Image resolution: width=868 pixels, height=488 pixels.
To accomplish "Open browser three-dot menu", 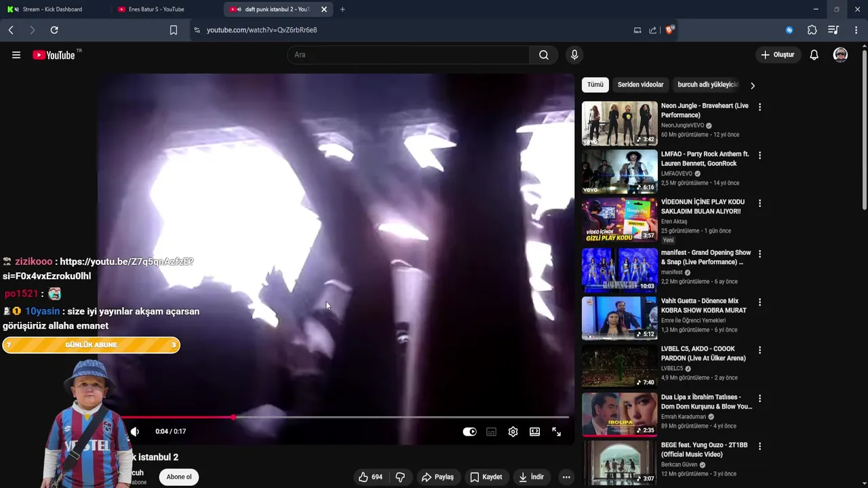I will coord(856,30).
